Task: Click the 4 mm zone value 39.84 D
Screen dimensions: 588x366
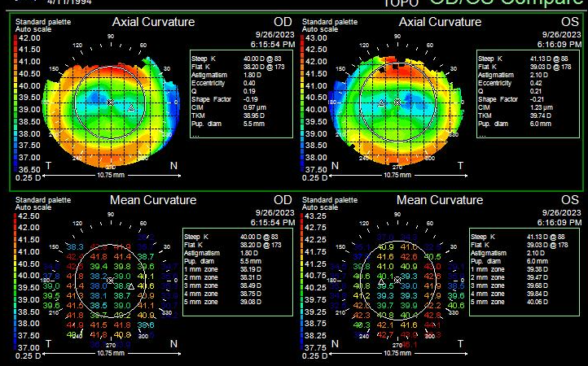Action: coord(538,294)
